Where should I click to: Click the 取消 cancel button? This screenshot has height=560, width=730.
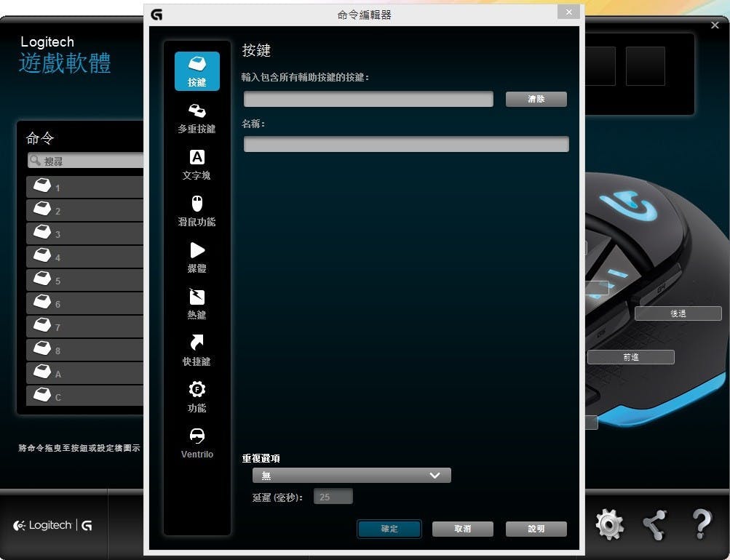(462, 529)
